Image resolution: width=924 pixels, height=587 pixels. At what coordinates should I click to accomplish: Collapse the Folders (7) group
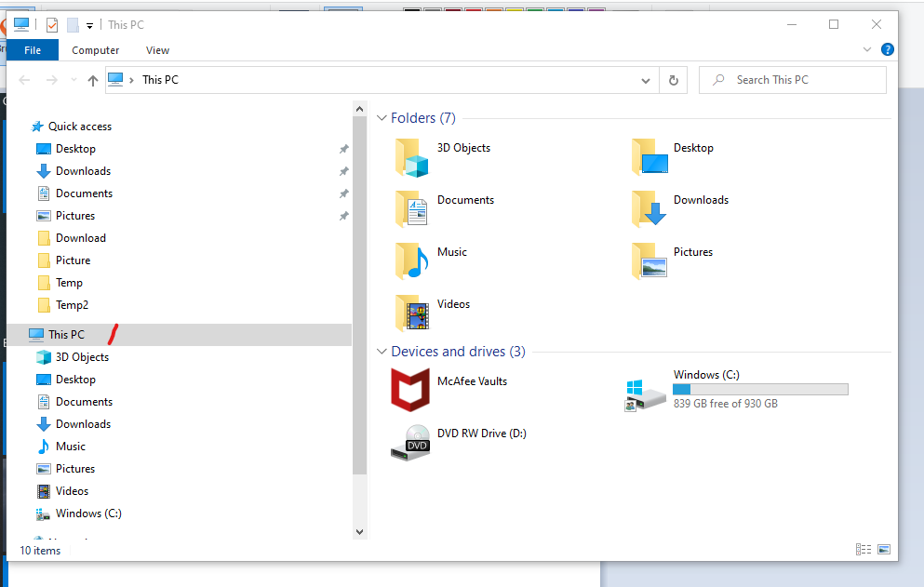pos(382,118)
